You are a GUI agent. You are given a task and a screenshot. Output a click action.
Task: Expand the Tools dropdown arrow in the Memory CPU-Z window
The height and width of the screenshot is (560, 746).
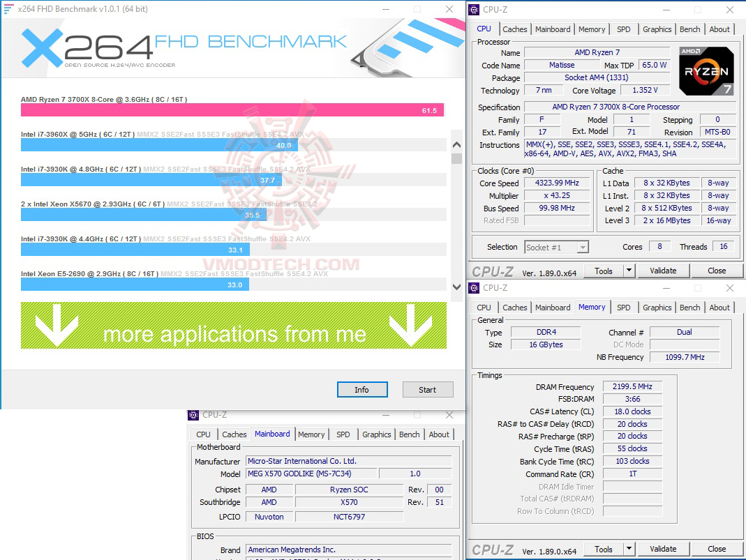pos(629,549)
